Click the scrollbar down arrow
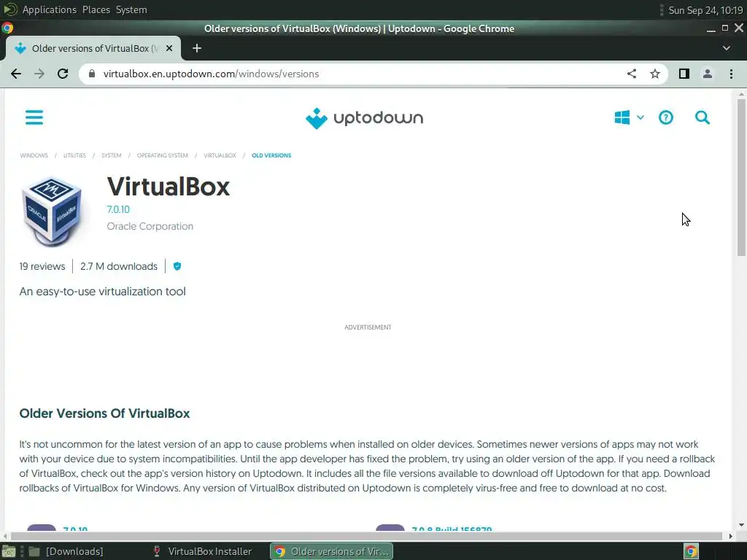The height and width of the screenshot is (560, 747). (741, 525)
